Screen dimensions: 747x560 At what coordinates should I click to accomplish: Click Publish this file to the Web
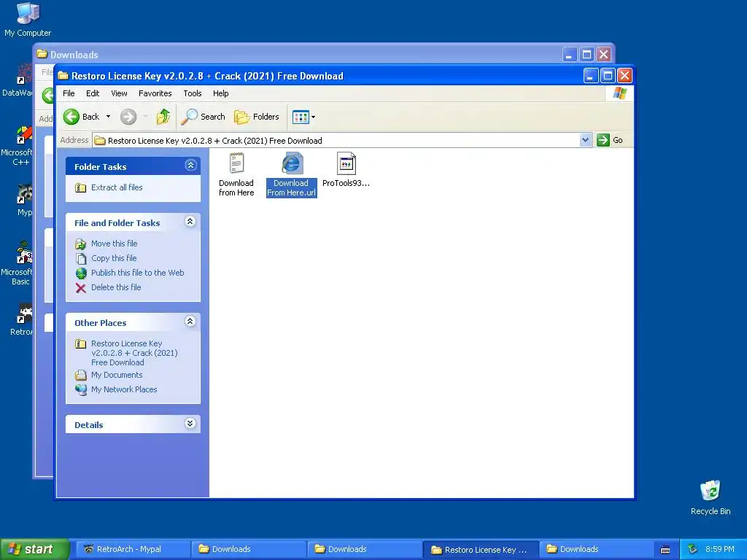(138, 273)
